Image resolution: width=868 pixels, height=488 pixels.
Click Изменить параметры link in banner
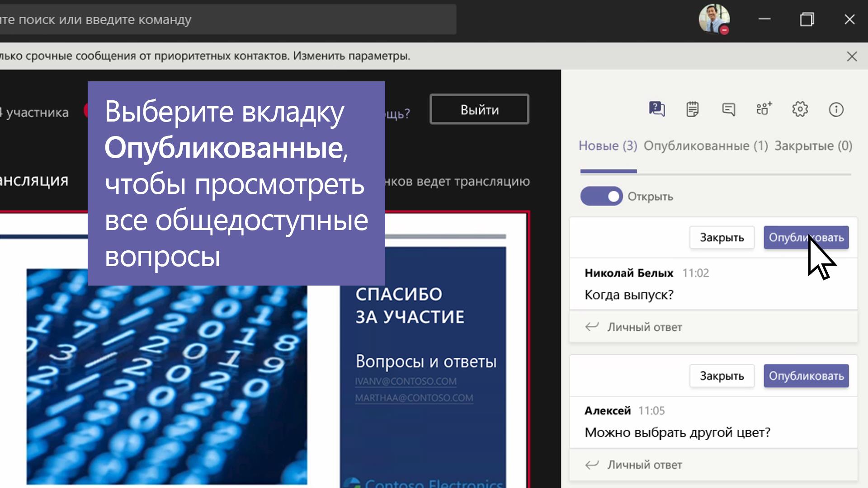point(352,56)
